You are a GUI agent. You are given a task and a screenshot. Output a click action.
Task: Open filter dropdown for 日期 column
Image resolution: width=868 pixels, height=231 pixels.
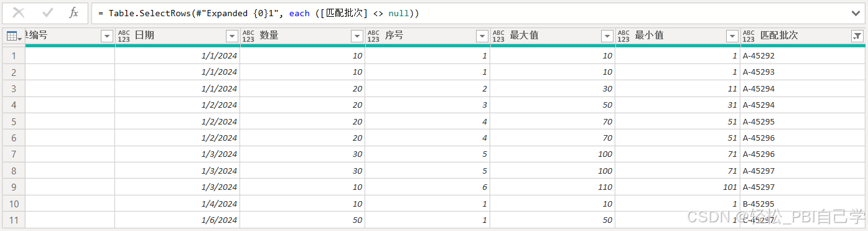[231, 37]
